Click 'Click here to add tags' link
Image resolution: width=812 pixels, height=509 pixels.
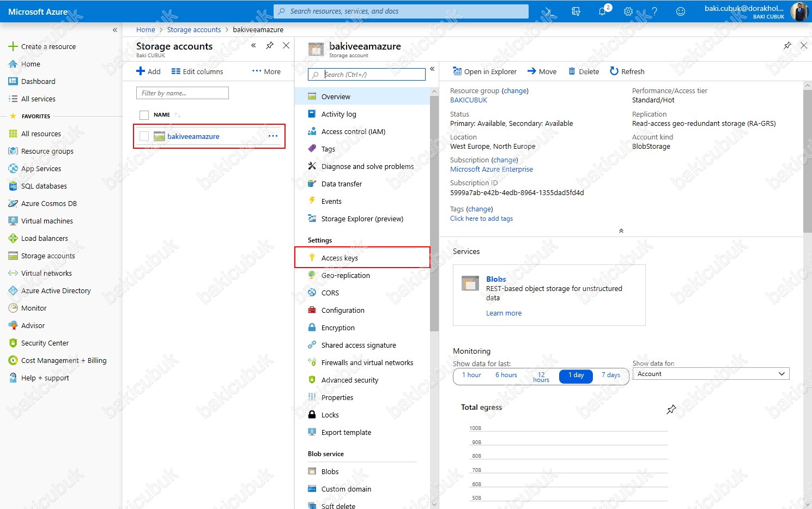[481, 219]
